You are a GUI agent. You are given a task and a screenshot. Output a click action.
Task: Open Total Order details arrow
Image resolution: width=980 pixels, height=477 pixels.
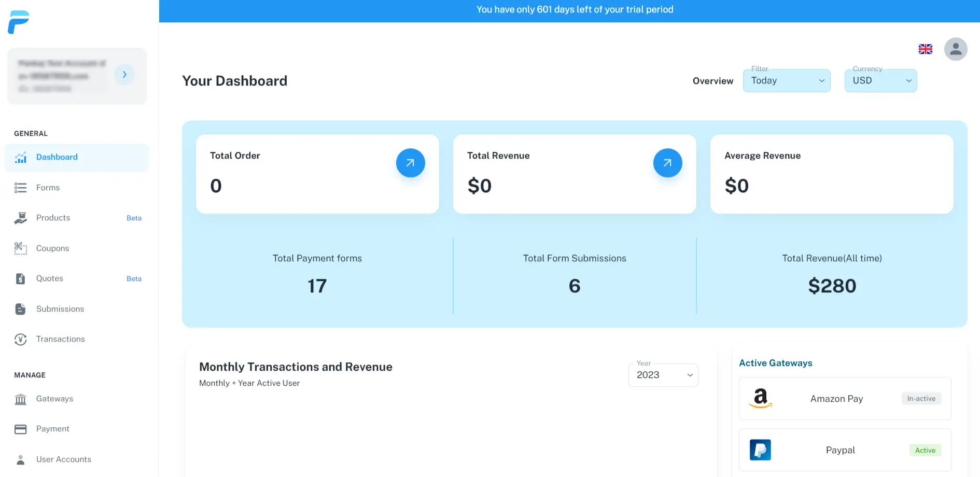click(x=410, y=163)
